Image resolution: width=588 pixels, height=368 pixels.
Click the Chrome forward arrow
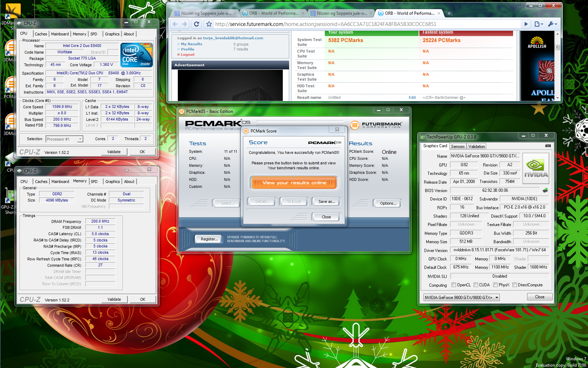(x=184, y=24)
